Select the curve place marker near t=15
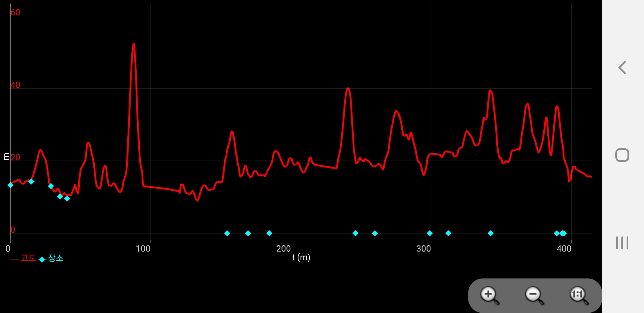The width and height of the screenshot is (644, 313). point(31,181)
